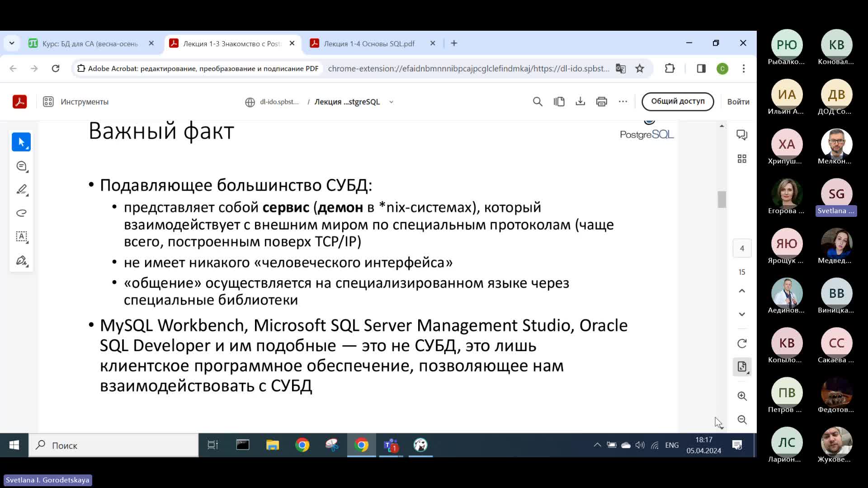The image size is (868, 488).
Task: Print the PDF document
Action: pyautogui.click(x=601, y=102)
